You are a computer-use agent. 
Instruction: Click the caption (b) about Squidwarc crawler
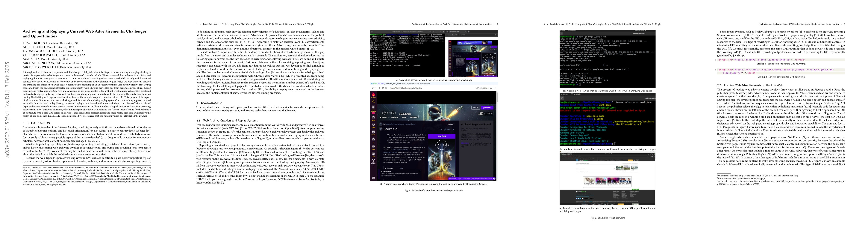pos(608,149)
